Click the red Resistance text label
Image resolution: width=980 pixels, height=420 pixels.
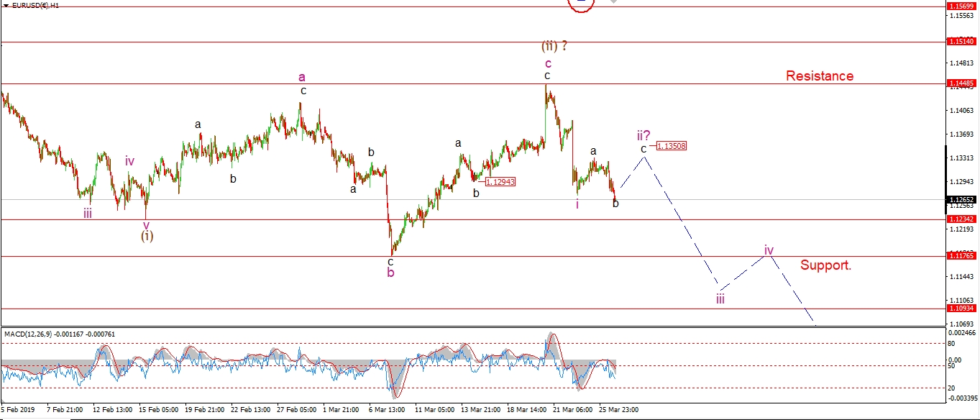[x=819, y=76]
